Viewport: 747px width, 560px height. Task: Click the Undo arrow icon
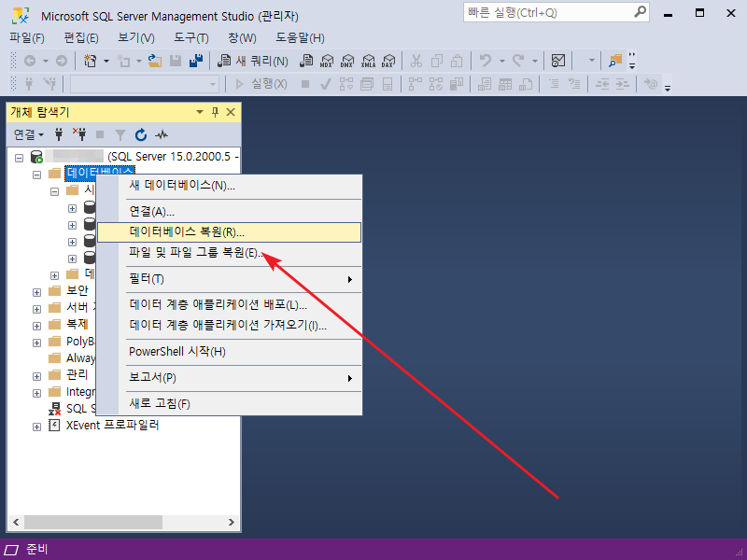tap(486, 61)
